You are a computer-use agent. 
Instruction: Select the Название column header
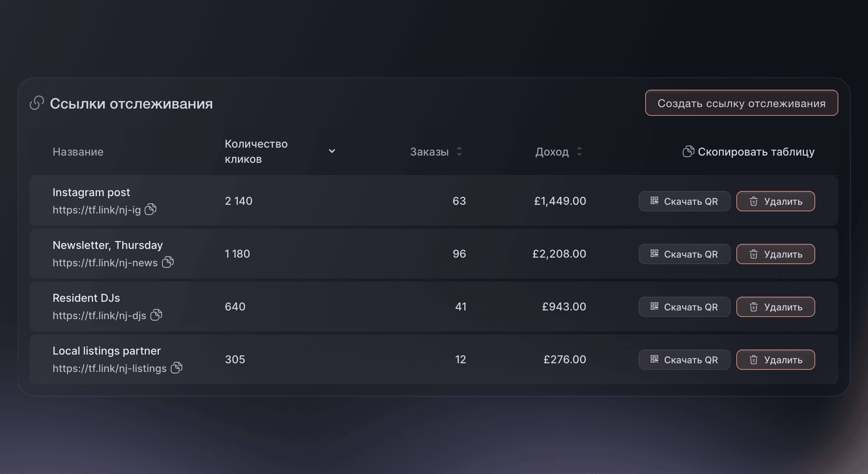(x=78, y=152)
